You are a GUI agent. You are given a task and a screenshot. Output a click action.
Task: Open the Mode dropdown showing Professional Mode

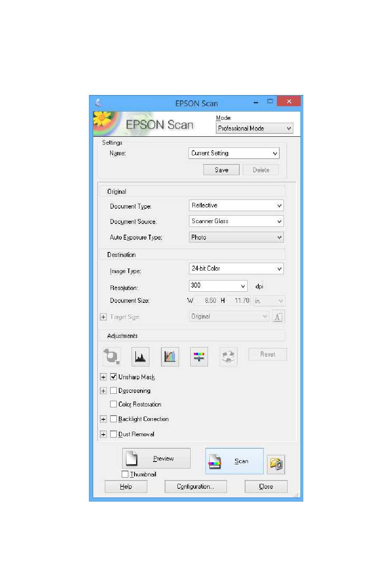click(255, 128)
